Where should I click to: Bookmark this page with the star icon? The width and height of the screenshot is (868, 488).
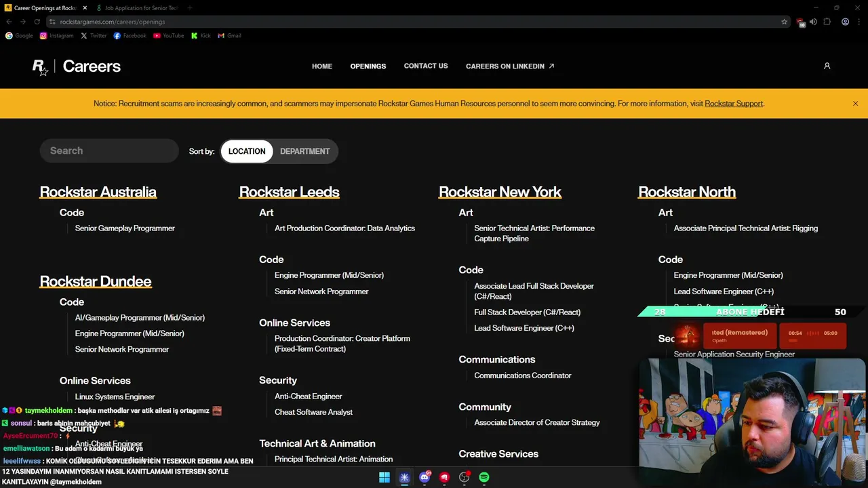pyautogui.click(x=785, y=22)
